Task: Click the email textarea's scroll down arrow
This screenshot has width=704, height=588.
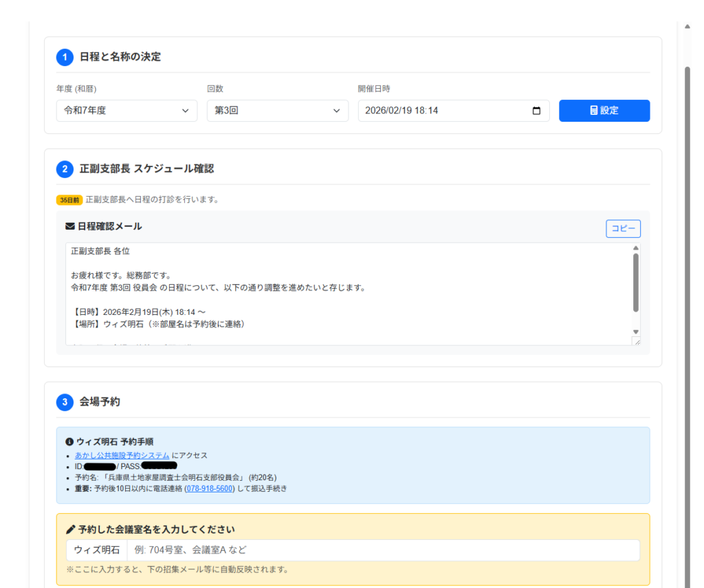Action: (635, 331)
